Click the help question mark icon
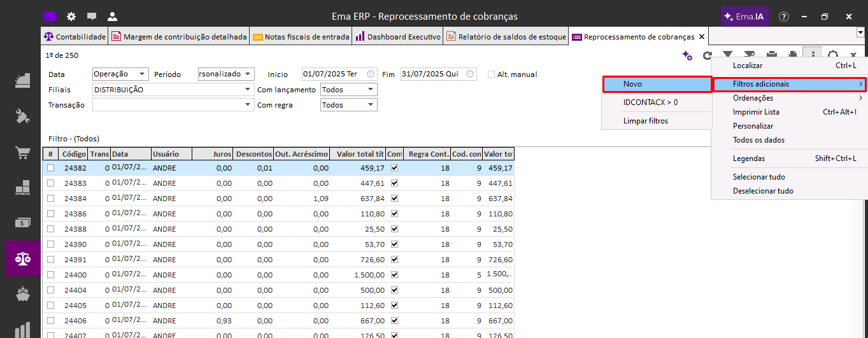Image resolution: width=868 pixels, height=338 pixels. 784,17
